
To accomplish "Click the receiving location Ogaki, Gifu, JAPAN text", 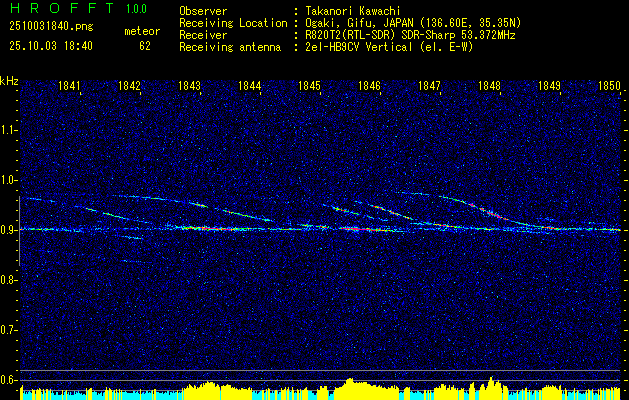I will [413, 23].
